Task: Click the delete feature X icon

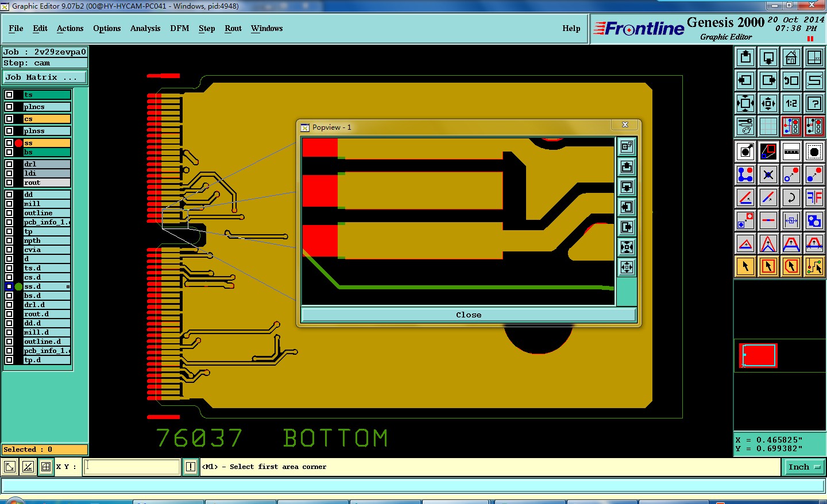Action: (768, 175)
